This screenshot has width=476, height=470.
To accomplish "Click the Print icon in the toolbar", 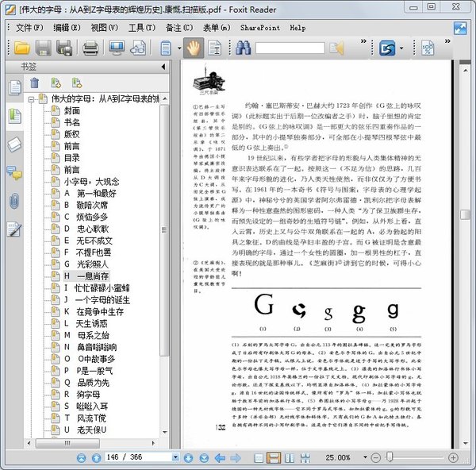I will (90, 48).
